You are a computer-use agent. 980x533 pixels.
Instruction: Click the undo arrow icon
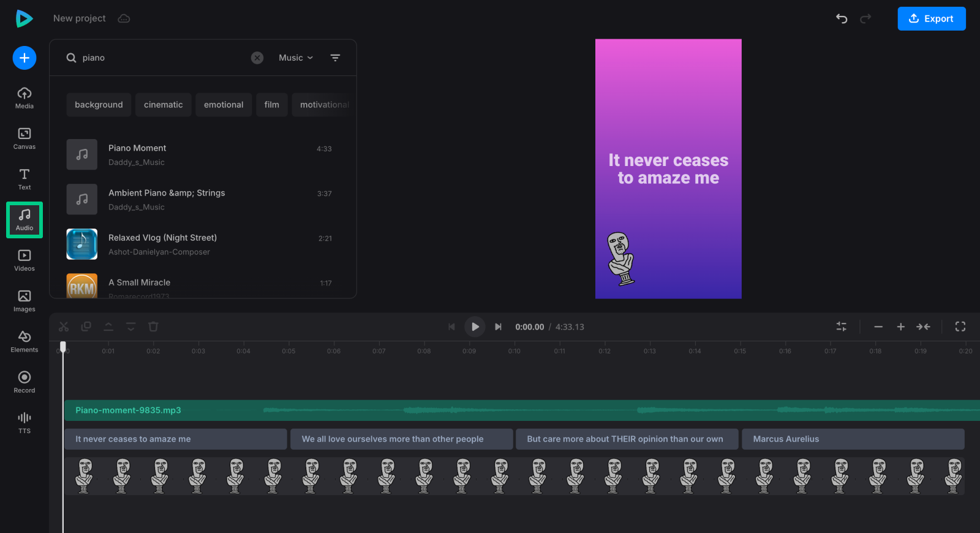(x=842, y=18)
